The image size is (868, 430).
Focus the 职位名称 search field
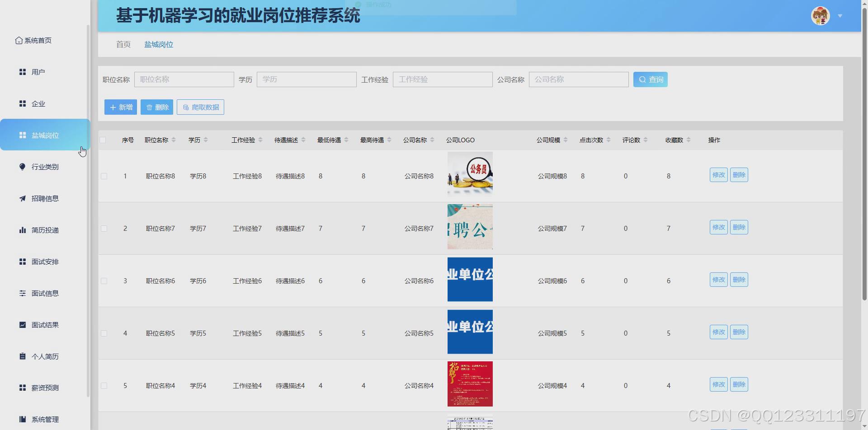[184, 79]
